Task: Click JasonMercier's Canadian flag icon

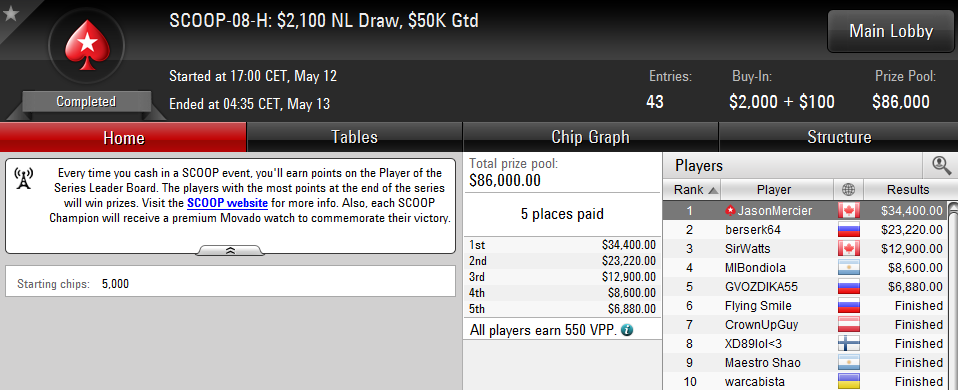Action: 849,211
